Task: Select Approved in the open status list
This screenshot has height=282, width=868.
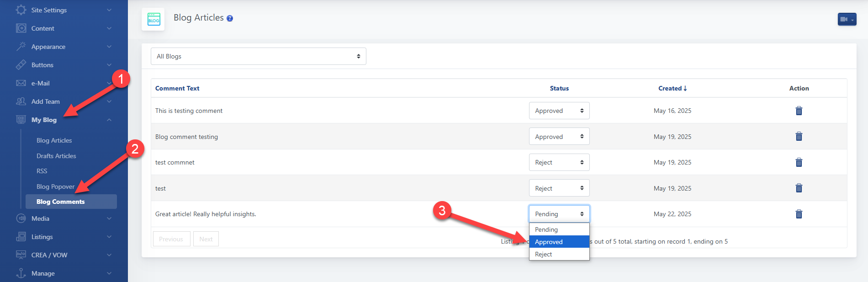Action: 559,242
